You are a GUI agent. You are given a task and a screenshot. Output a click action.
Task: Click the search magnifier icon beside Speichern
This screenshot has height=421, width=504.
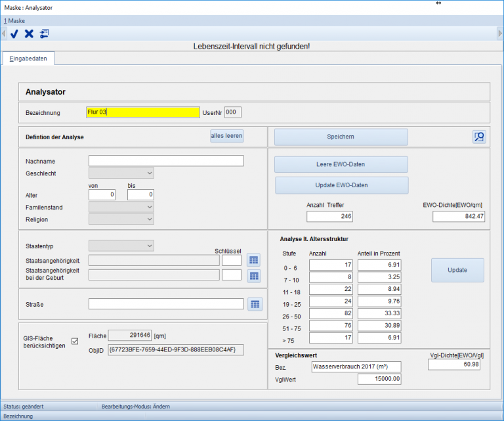pos(479,137)
